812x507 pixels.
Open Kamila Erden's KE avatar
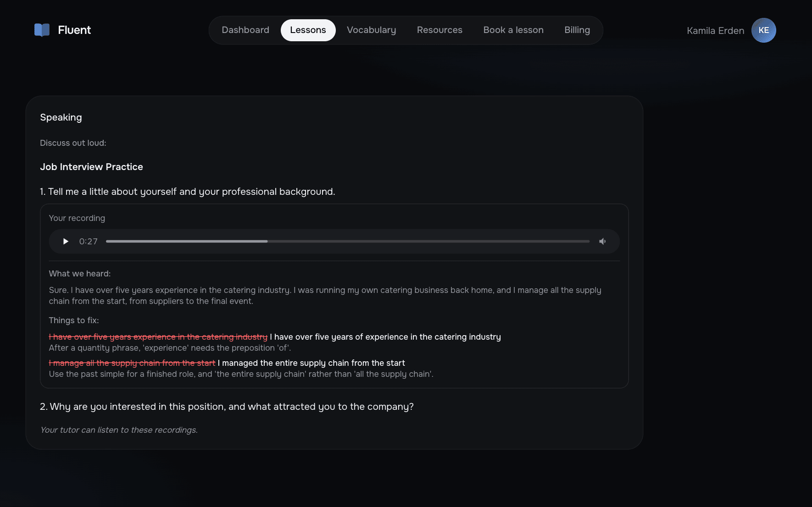pyautogui.click(x=763, y=30)
